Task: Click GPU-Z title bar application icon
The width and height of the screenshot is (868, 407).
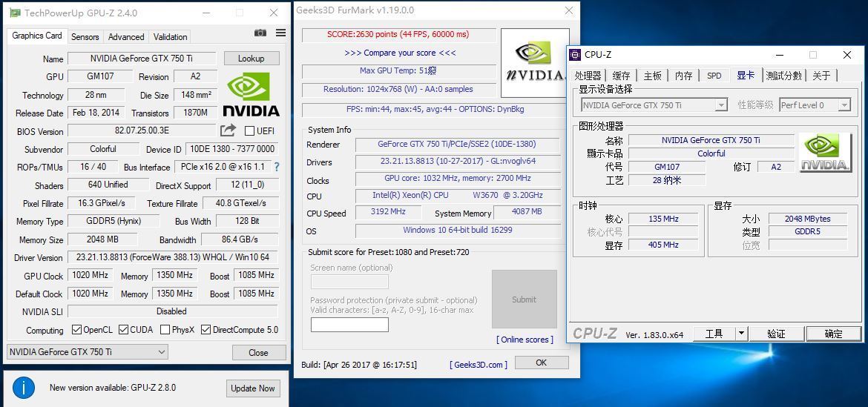Action: [15, 13]
